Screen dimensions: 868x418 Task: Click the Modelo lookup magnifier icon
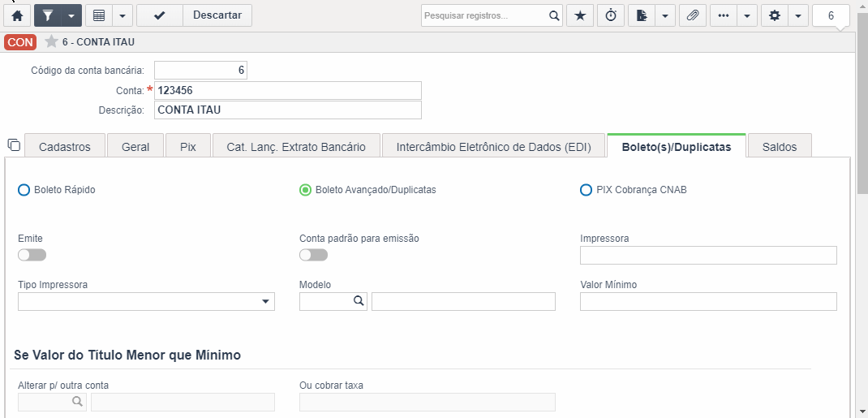click(359, 300)
